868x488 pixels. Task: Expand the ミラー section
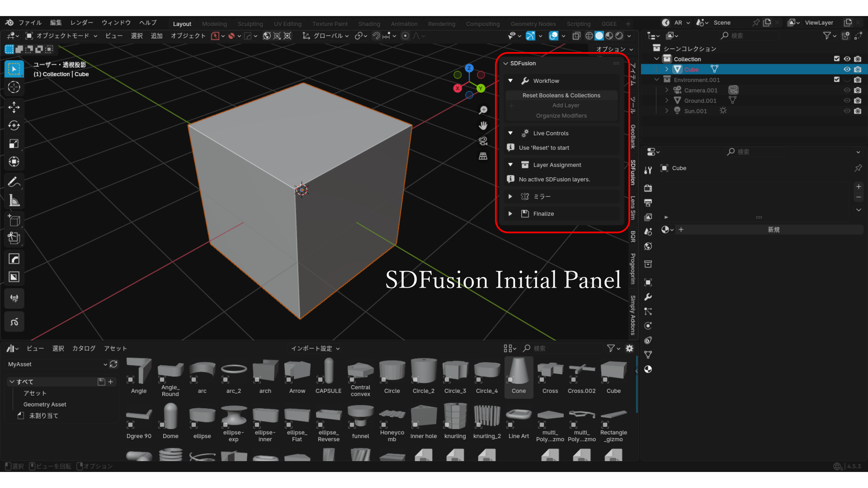click(510, 197)
